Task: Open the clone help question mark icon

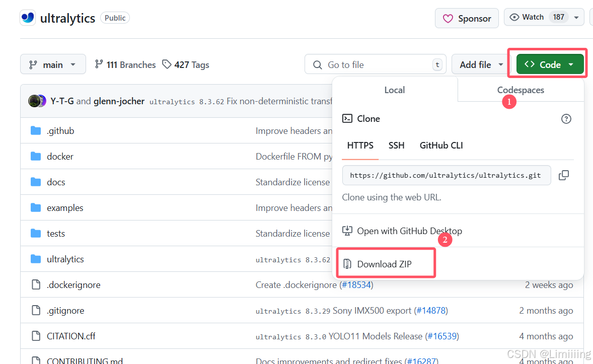Action: pos(566,119)
